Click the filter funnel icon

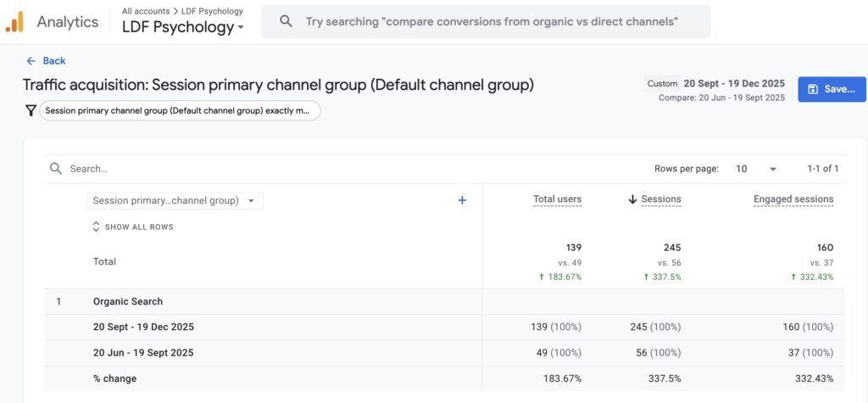31,110
